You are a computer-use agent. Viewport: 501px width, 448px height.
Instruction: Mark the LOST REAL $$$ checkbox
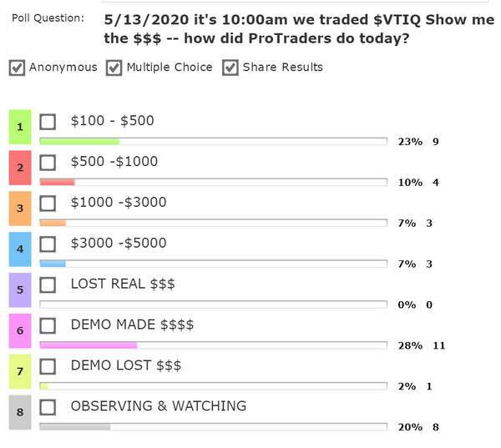(48, 284)
